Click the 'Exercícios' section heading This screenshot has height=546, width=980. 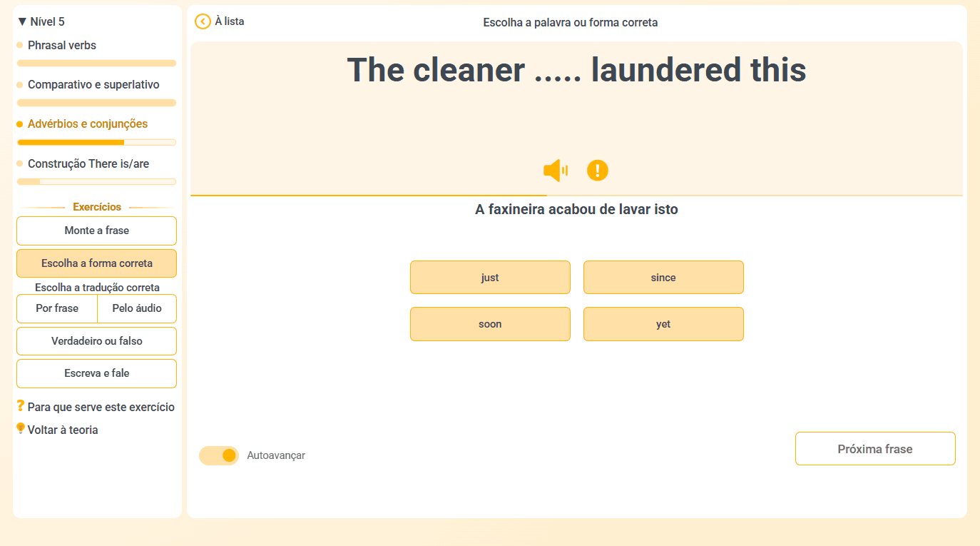97,207
